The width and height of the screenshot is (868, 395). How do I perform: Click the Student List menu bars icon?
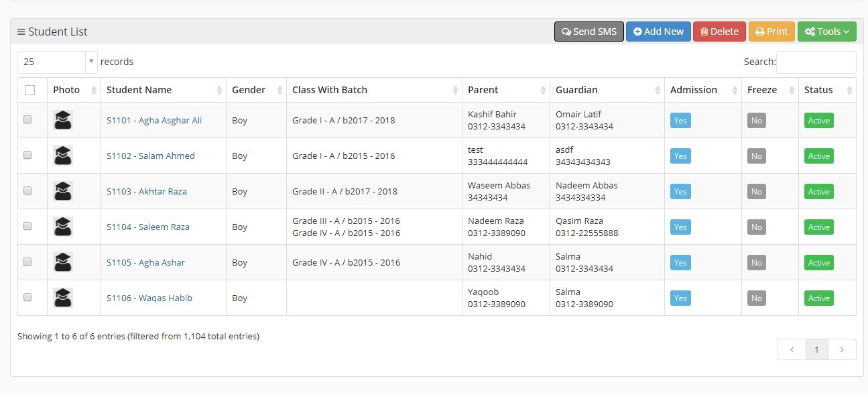21,32
